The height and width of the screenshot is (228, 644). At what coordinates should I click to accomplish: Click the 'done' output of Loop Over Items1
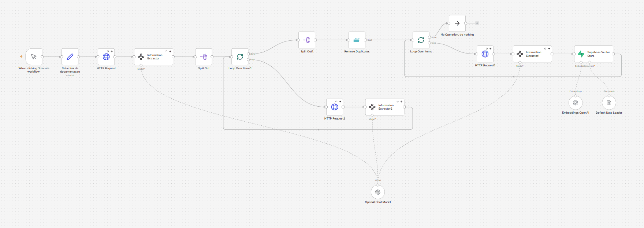[x=249, y=54]
